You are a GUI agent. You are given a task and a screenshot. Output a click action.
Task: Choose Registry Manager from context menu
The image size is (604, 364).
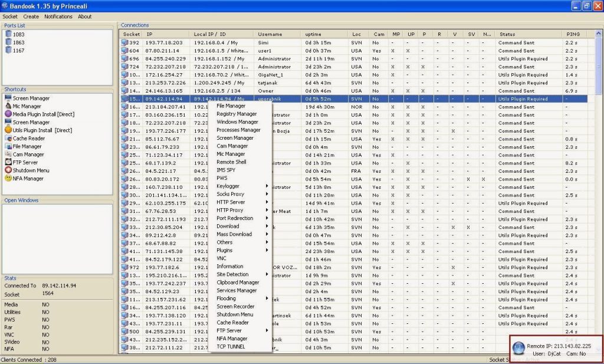[237, 114]
